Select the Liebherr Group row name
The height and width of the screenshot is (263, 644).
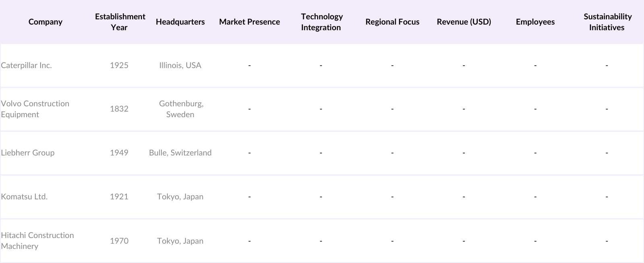click(28, 153)
